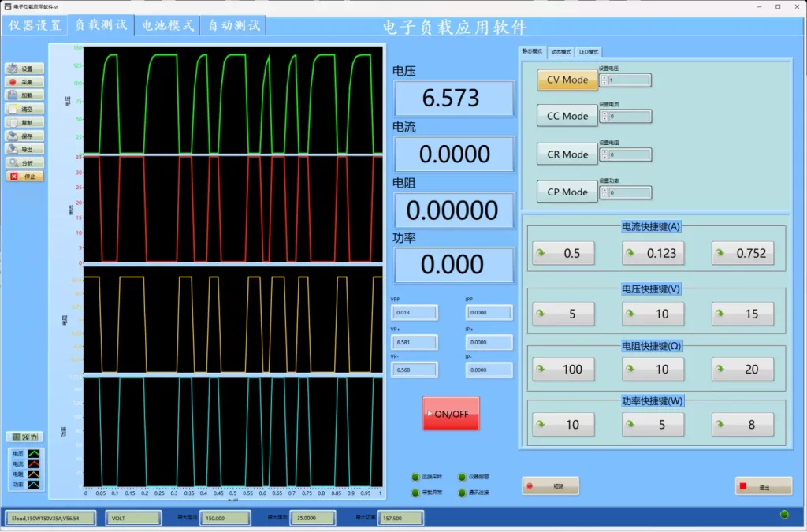Viewport: 807px width, 532px height.
Task: Click the max voltage field showing 150.000
Action: point(225,518)
